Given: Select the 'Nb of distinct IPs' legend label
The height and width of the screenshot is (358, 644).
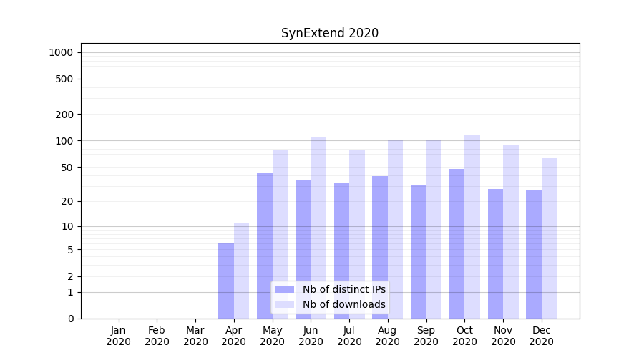Looking at the screenshot, I should tap(343, 289).
